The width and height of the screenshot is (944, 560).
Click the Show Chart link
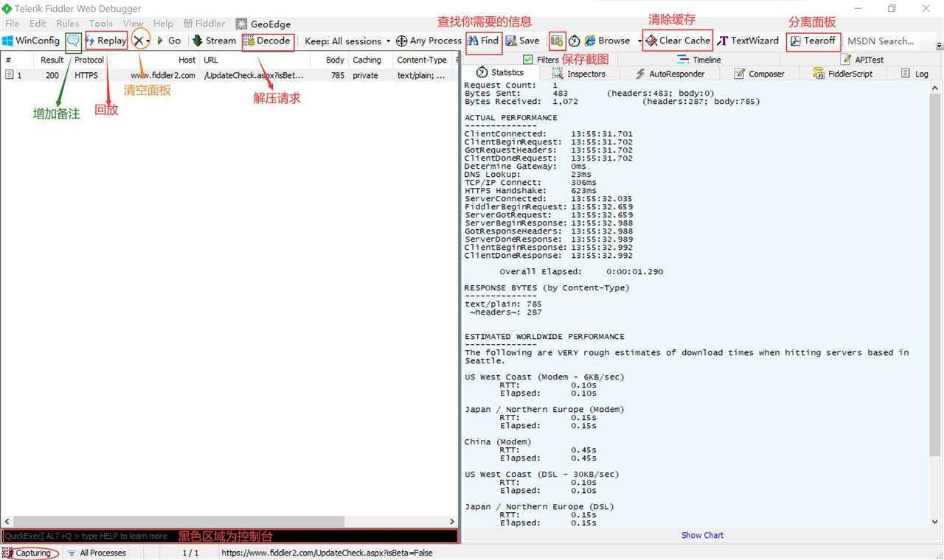click(702, 535)
